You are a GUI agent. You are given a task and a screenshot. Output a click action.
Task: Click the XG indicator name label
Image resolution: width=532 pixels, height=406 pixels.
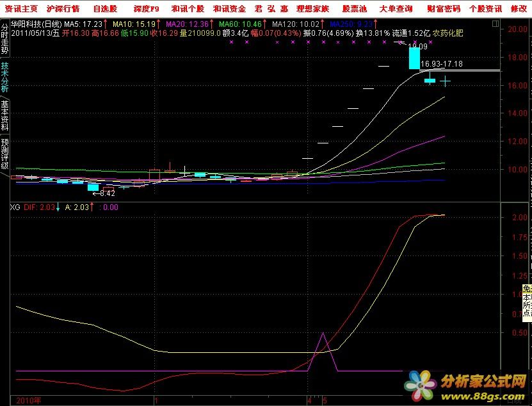(x=15, y=207)
